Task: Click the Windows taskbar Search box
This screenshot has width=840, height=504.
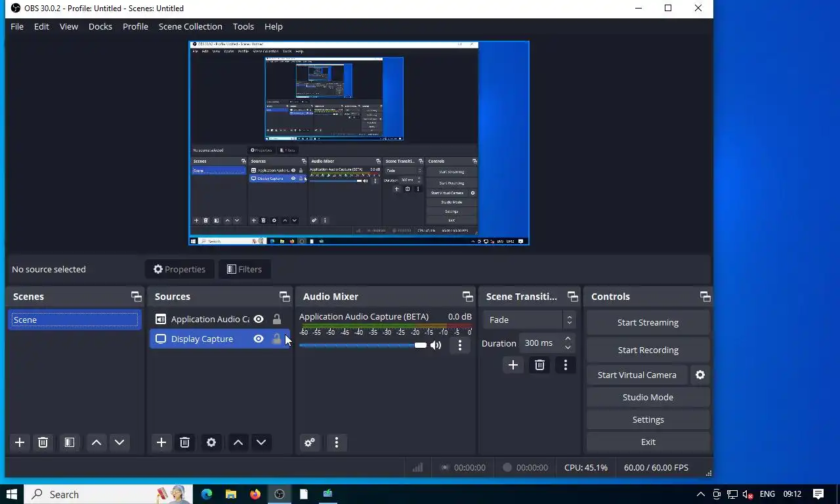Action: 108,494
